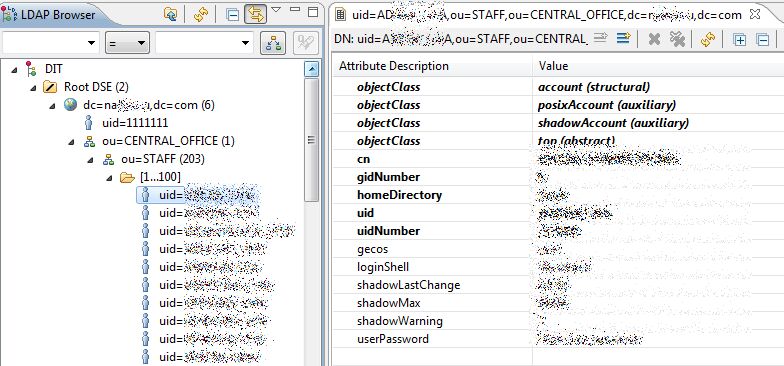
Task: Collapse the [1...100] folder node
Action: tap(110, 178)
